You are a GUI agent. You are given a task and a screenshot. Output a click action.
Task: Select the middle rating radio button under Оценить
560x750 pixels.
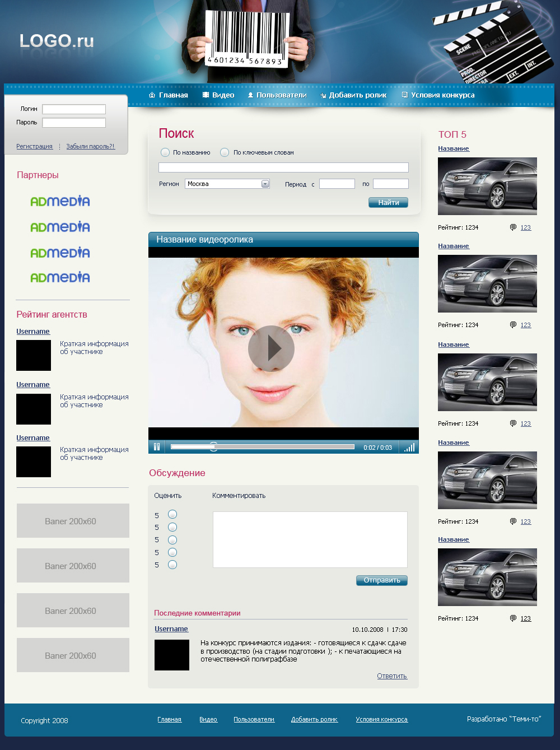[x=172, y=540]
